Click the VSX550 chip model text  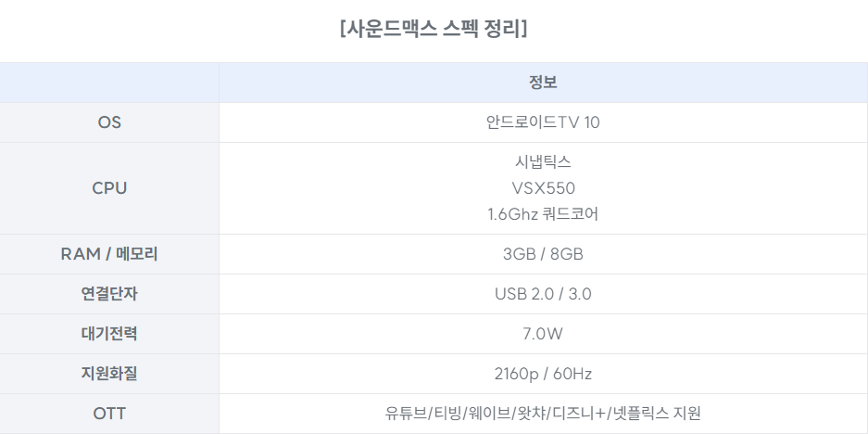pos(543,188)
